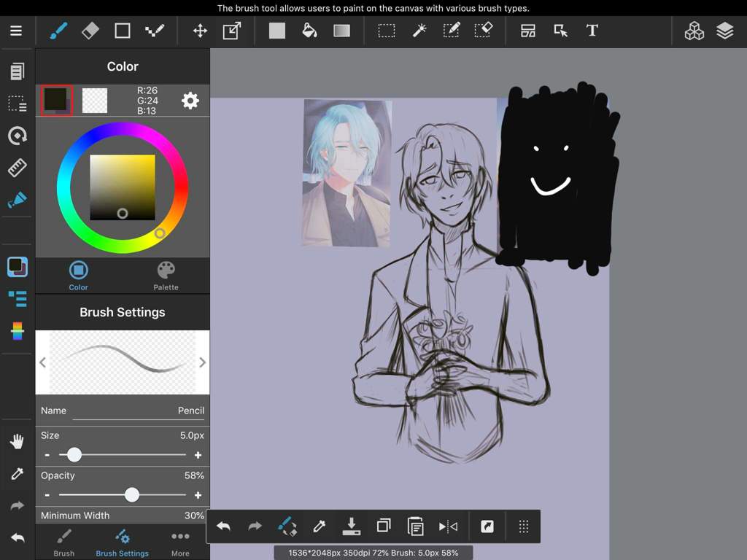Screen dimensions: 747x560
Task: Click undo in the floating toolbar
Action: [223, 526]
